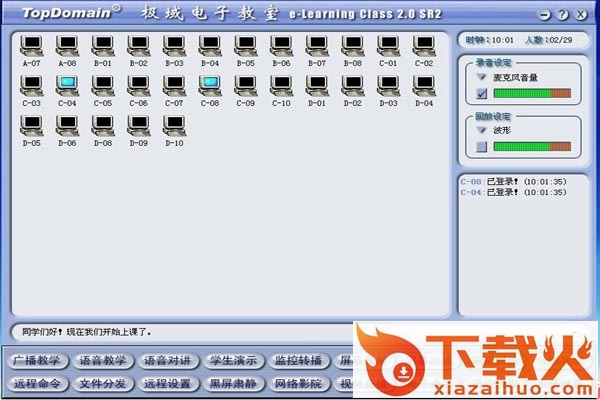Select the logged-in student computer C-04
This screenshot has height=400, width=600.
(x=67, y=86)
